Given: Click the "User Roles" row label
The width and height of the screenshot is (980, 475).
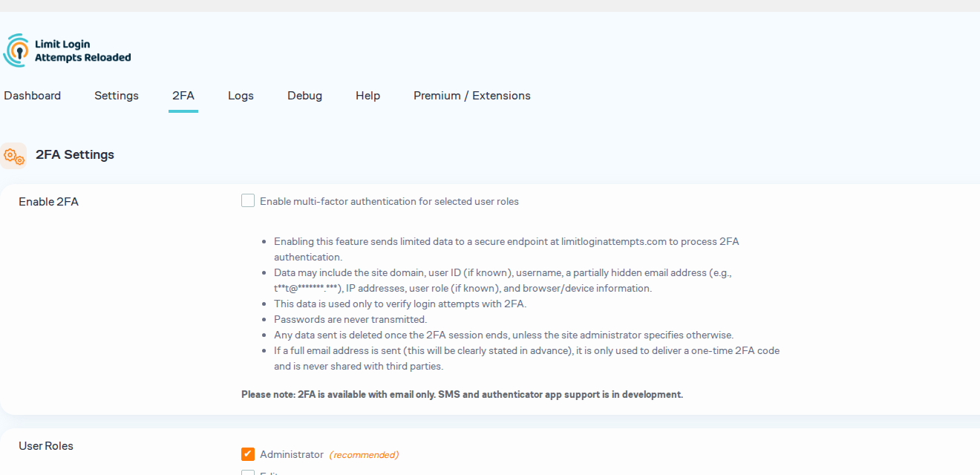Looking at the screenshot, I should [x=46, y=446].
